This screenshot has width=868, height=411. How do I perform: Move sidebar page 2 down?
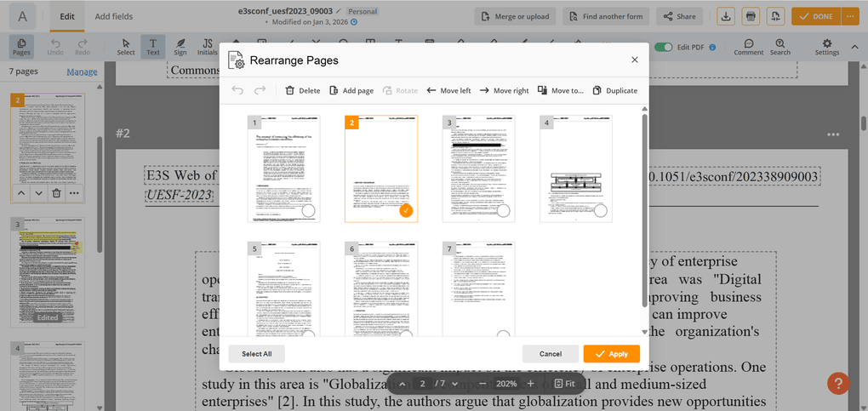pyautogui.click(x=38, y=193)
